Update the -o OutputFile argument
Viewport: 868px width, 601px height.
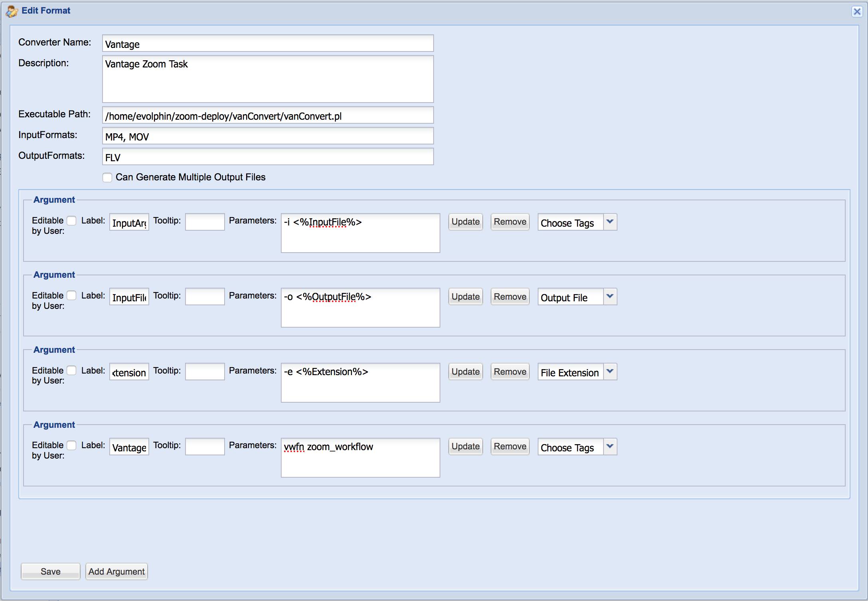pos(466,297)
